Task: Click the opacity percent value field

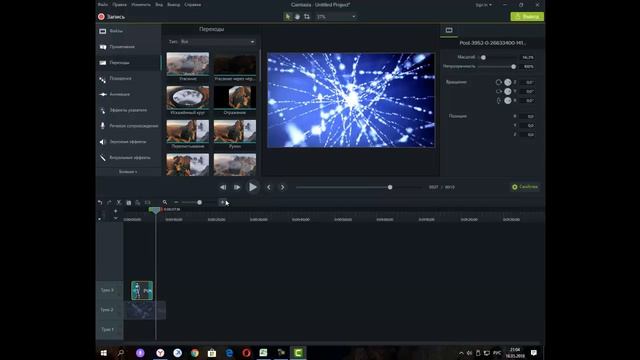Action: click(528, 67)
